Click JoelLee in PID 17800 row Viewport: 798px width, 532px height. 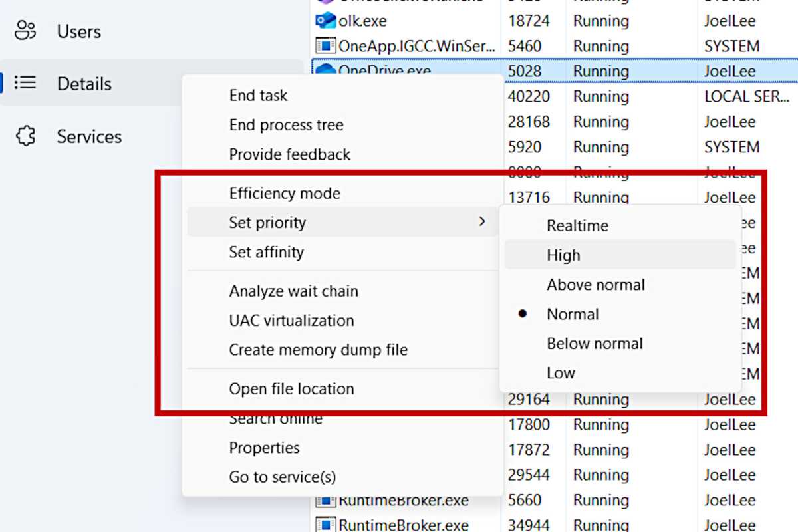pos(730,424)
